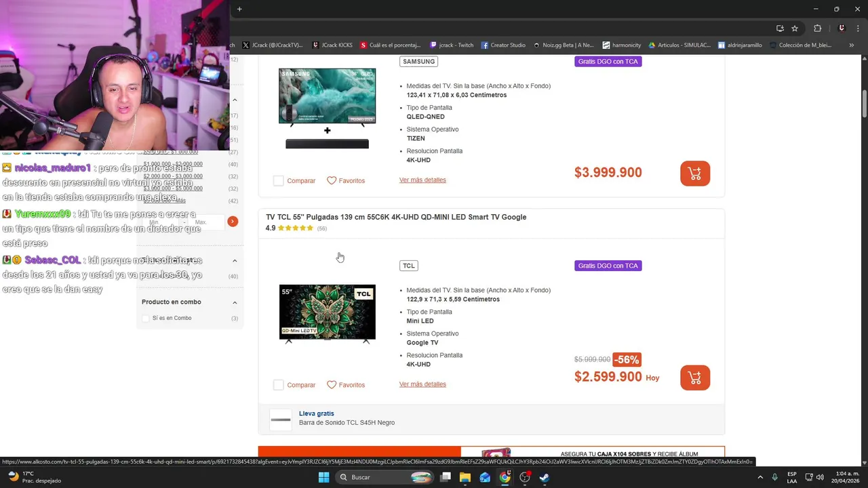
Task: Click the SAMSUNG brand tag
Action: coord(418,61)
